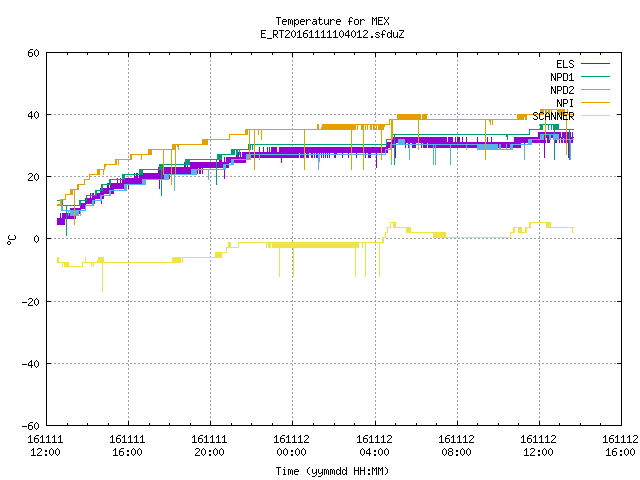Click the y-axis value -20
The height and width of the screenshot is (480, 640).
pyautogui.click(x=31, y=302)
